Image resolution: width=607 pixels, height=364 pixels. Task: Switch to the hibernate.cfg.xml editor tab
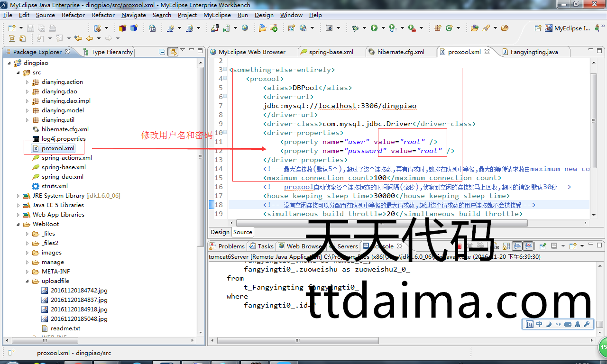401,52
